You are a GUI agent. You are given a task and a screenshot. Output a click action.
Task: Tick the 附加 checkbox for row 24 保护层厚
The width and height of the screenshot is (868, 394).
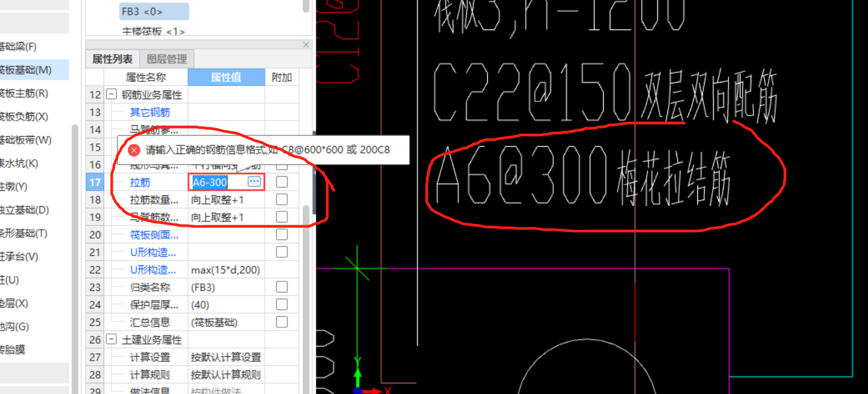[x=282, y=305]
